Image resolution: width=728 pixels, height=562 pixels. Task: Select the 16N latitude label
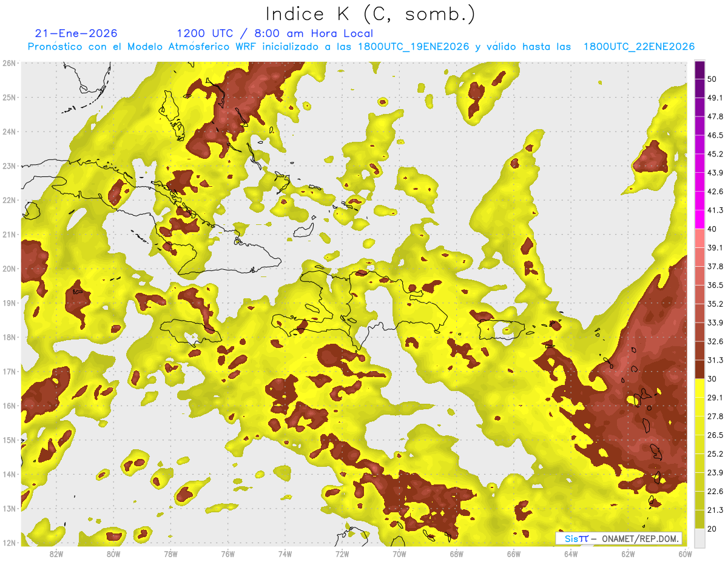coord(9,406)
